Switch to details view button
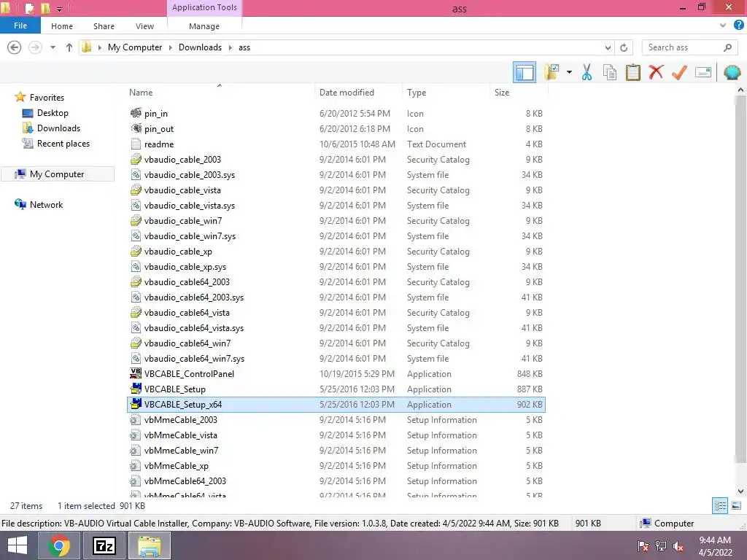The width and height of the screenshot is (747, 560). point(720,506)
